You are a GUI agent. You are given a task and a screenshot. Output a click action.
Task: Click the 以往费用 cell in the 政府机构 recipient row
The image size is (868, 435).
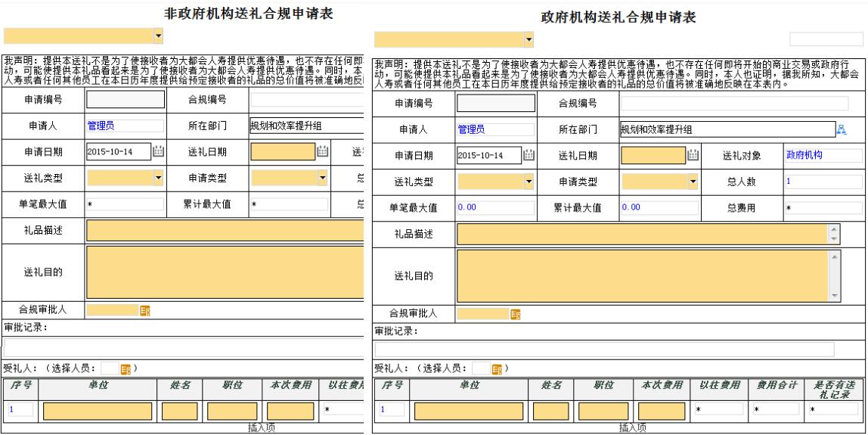click(719, 409)
